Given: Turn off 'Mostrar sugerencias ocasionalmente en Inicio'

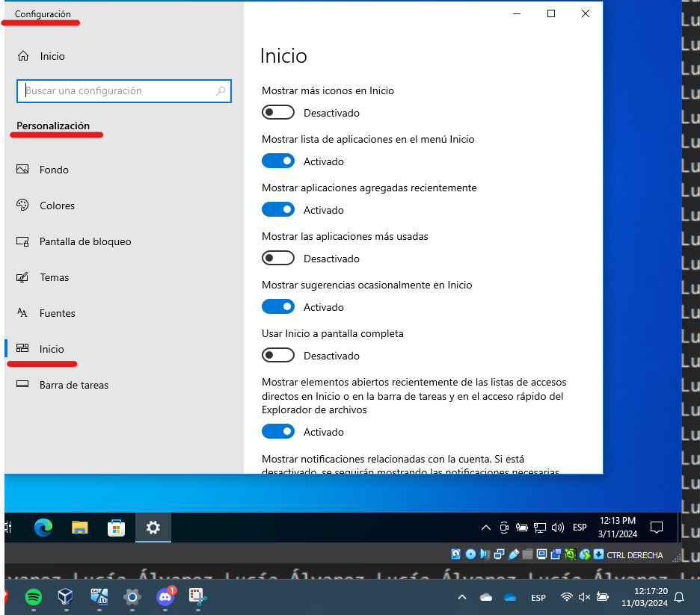Looking at the screenshot, I should tap(278, 306).
